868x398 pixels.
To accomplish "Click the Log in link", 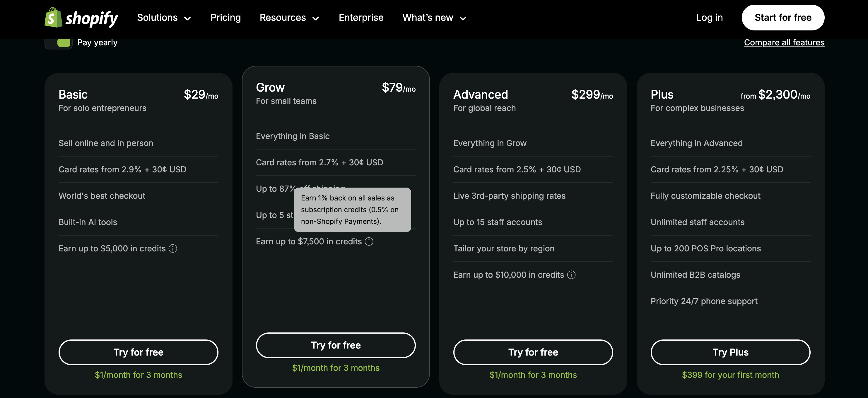I will [709, 18].
